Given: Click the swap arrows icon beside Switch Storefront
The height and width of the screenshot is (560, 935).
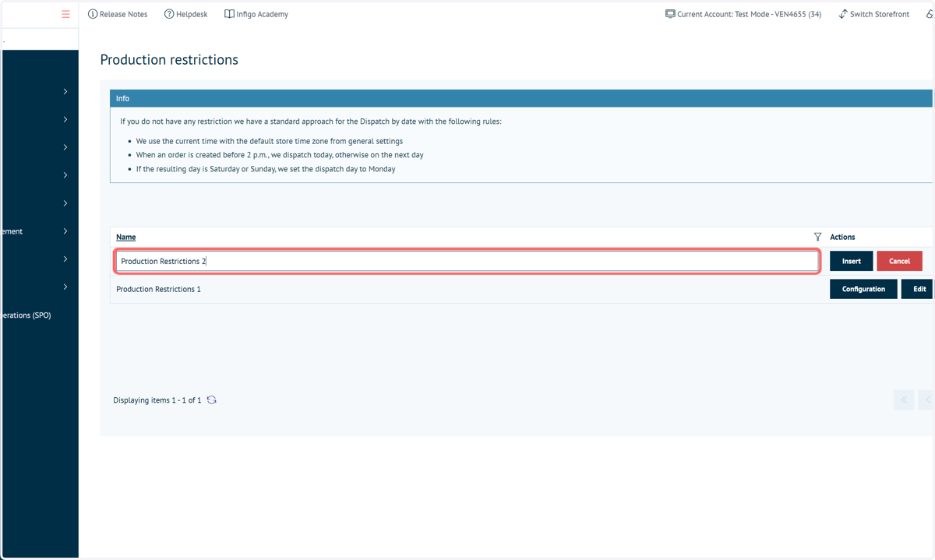Looking at the screenshot, I should coord(843,14).
